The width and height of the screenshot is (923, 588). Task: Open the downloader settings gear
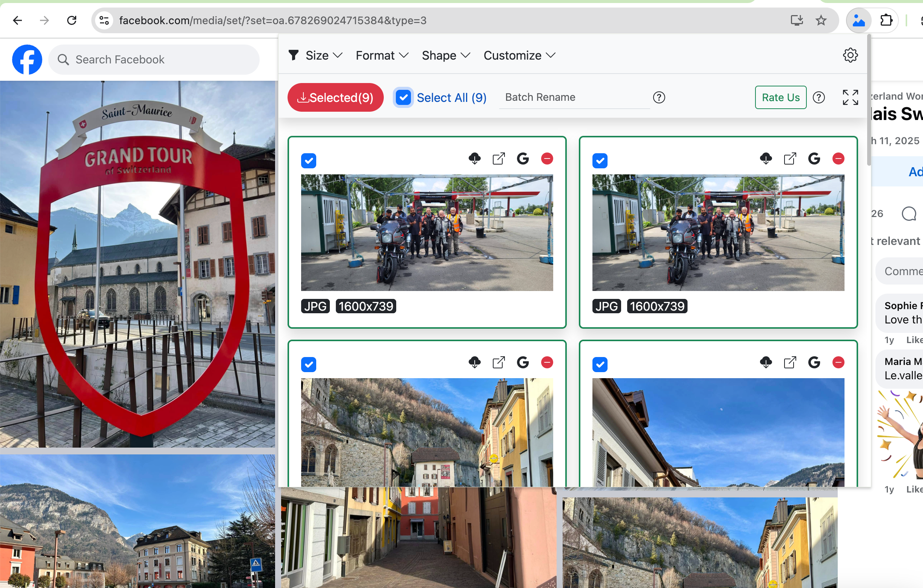pos(850,55)
